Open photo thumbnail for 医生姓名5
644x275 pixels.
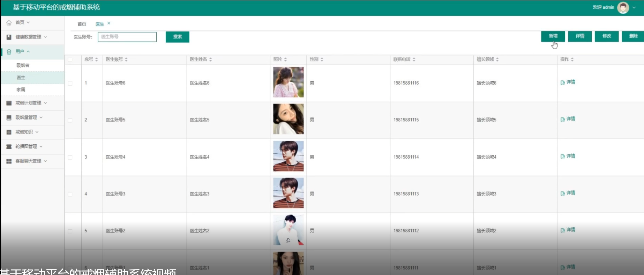(x=288, y=119)
